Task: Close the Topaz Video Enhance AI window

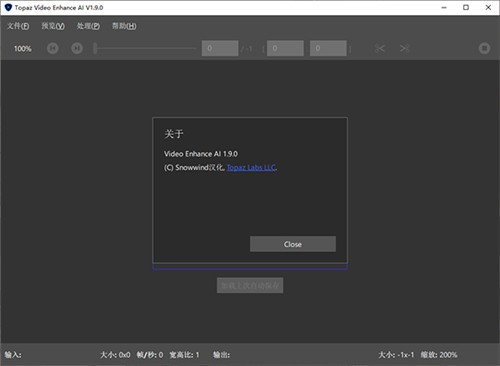Action: (488, 7)
